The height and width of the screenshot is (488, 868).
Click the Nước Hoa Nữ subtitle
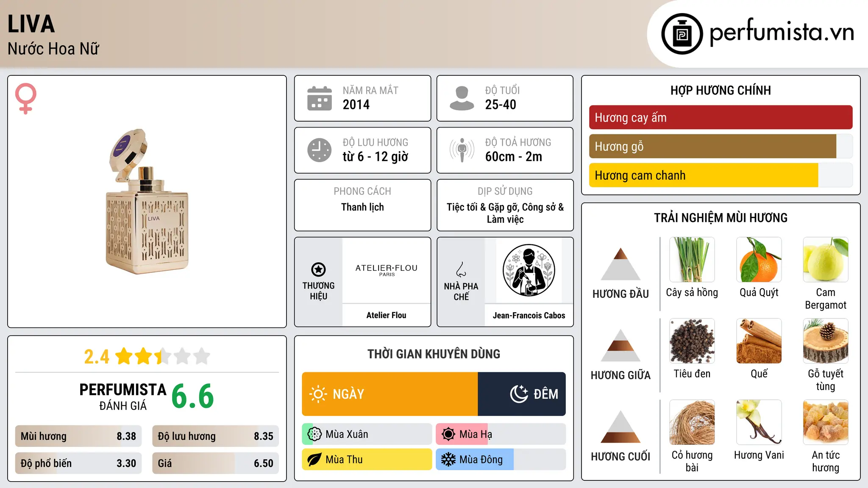point(53,49)
